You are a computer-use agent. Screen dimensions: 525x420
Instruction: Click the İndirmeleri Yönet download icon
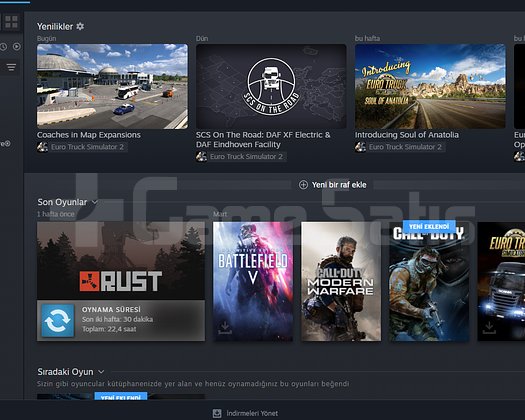[x=217, y=413]
